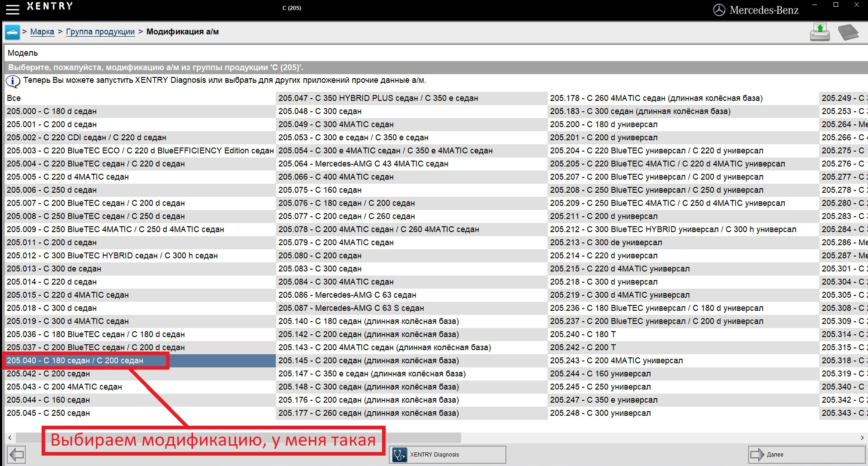Select 205.242 - C 200 T

coord(684,347)
